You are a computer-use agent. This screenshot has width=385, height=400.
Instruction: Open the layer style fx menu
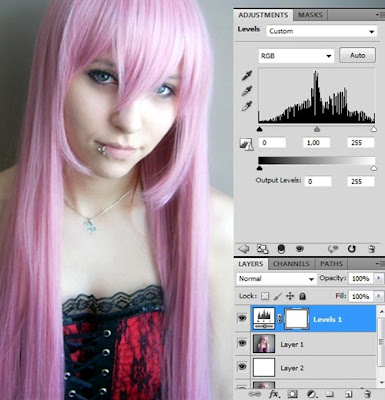[274, 394]
